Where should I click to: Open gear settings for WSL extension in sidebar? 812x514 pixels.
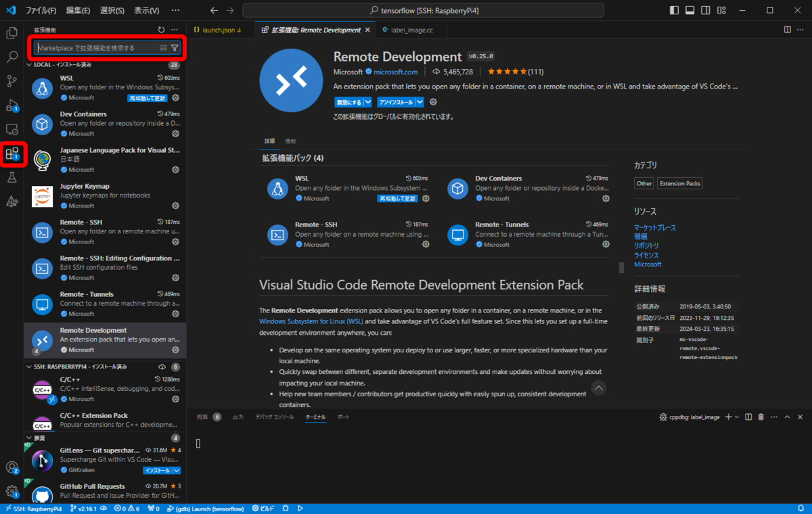pos(175,98)
